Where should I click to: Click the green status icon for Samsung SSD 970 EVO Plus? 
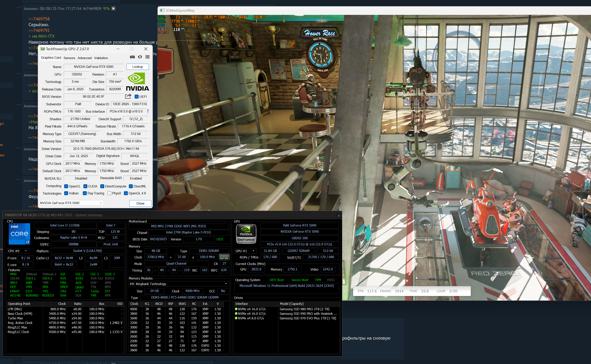coord(236,318)
